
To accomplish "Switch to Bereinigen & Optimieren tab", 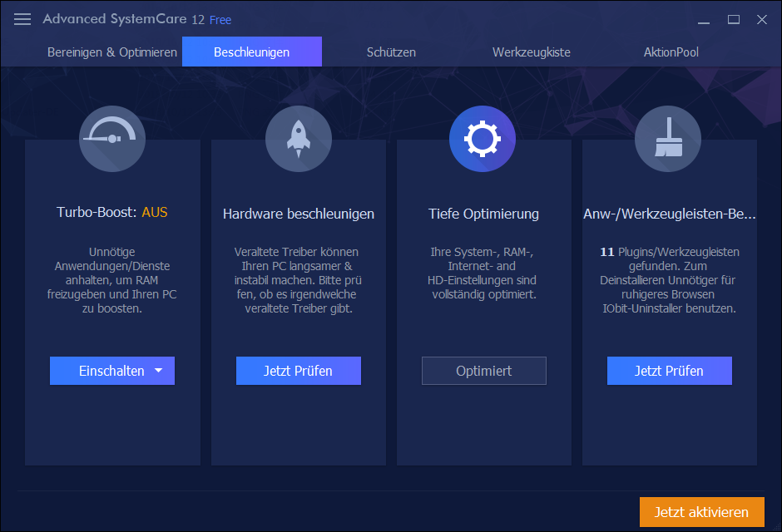I will [112, 52].
